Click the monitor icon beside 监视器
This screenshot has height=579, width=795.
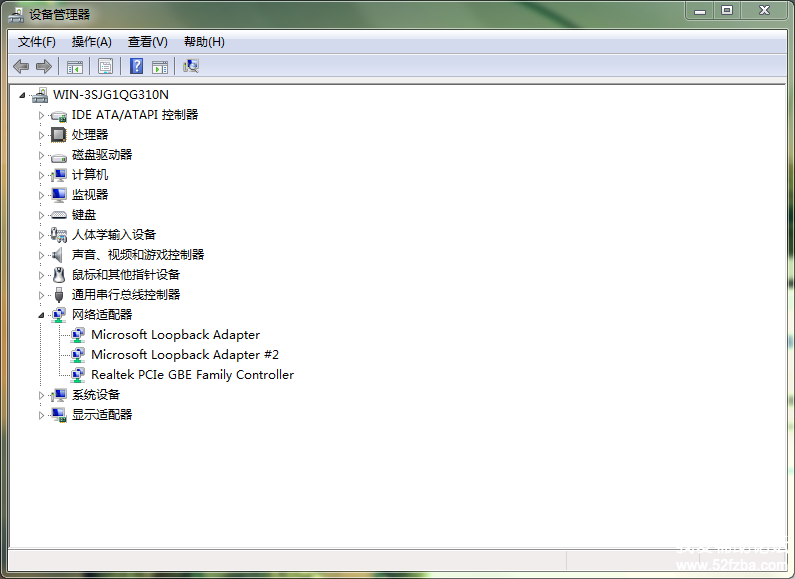(x=59, y=195)
